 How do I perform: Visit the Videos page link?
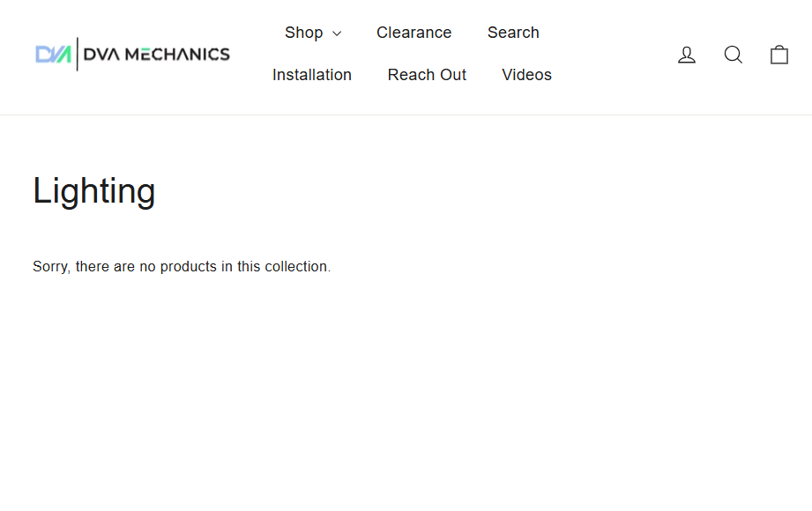pos(526,75)
